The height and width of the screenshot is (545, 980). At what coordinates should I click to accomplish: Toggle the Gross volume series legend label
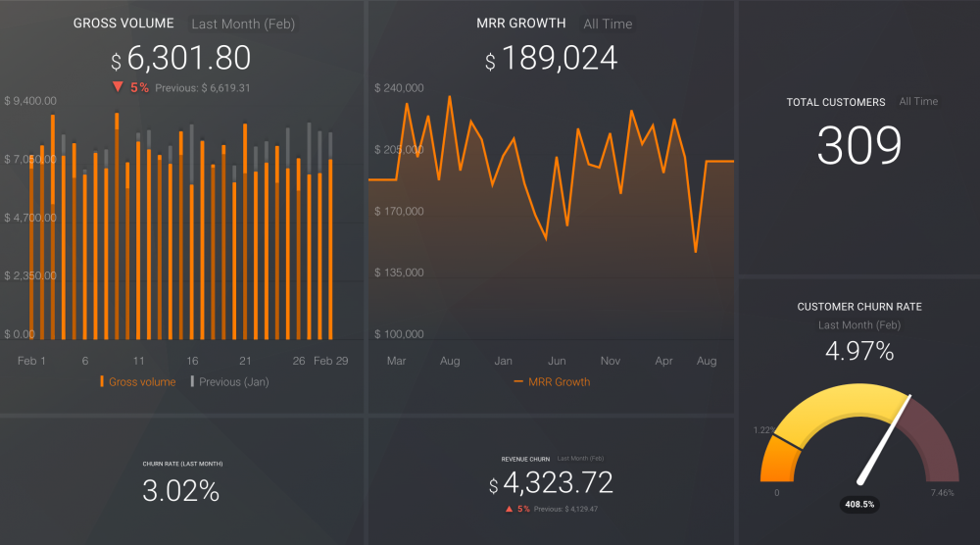tap(142, 381)
